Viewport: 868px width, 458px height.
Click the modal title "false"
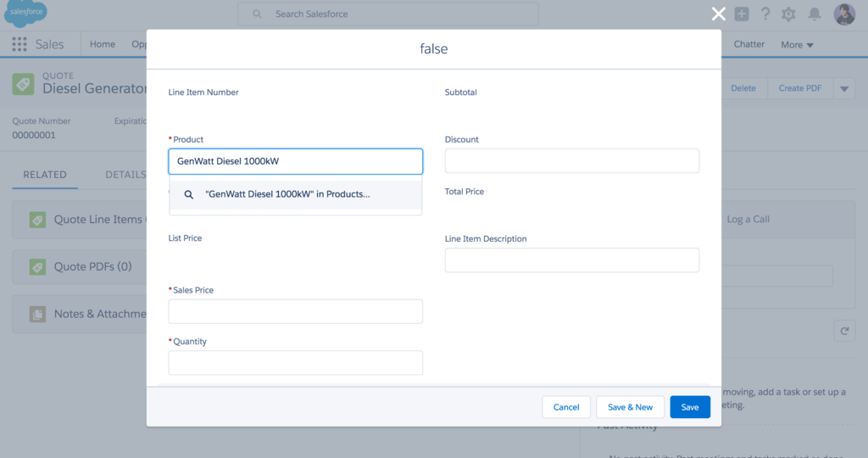pyautogui.click(x=433, y=48)
